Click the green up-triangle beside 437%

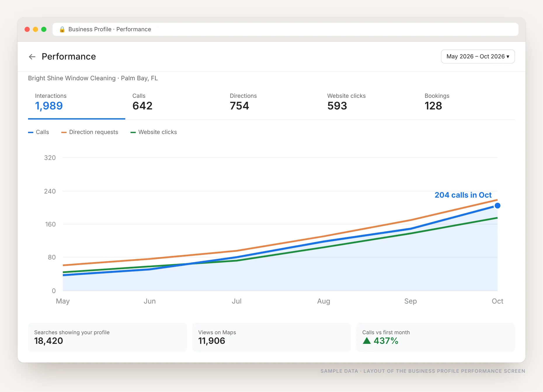click(x=367, y=341)
